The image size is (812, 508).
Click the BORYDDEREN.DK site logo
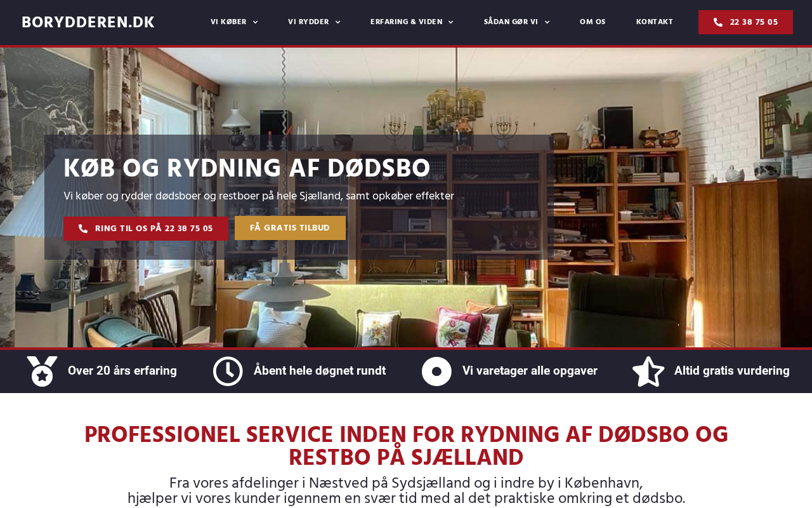pyautogui.click(x=88, y=22)
